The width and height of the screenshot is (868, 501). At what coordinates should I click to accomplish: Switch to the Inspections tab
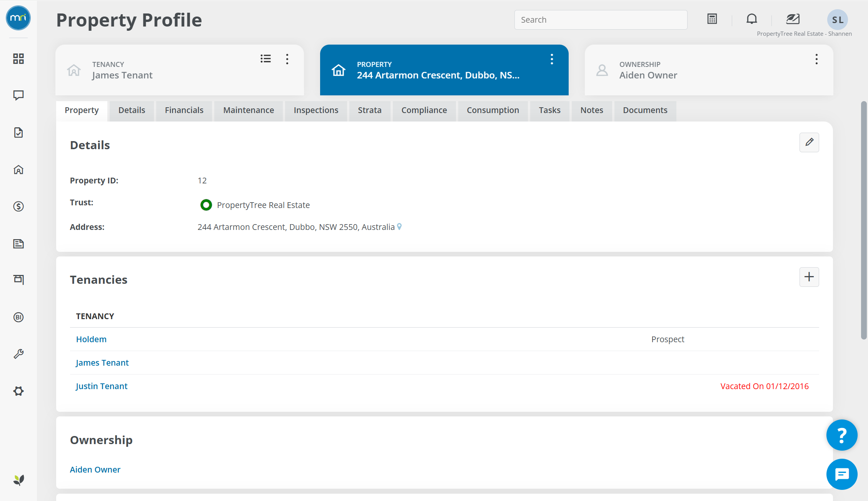316,110
